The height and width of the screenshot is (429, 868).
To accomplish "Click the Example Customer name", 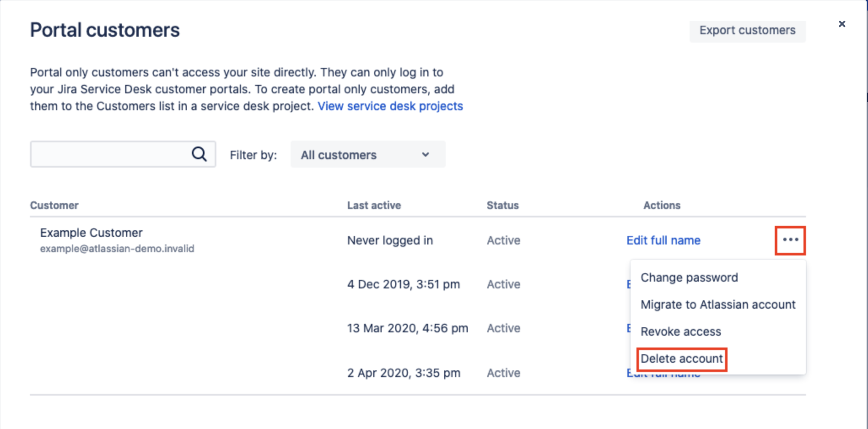I will click(x=91, y=233).
